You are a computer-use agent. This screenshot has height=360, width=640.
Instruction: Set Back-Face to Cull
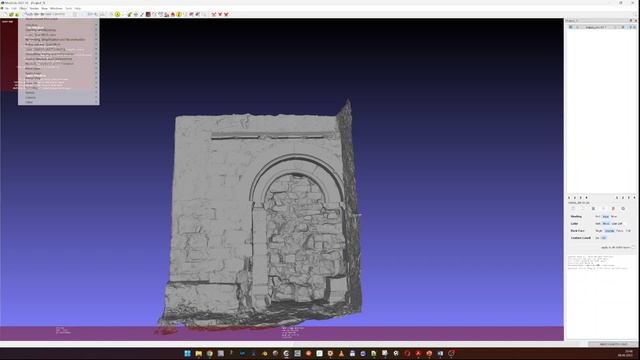pyautogui.click(x=628, y=231)
